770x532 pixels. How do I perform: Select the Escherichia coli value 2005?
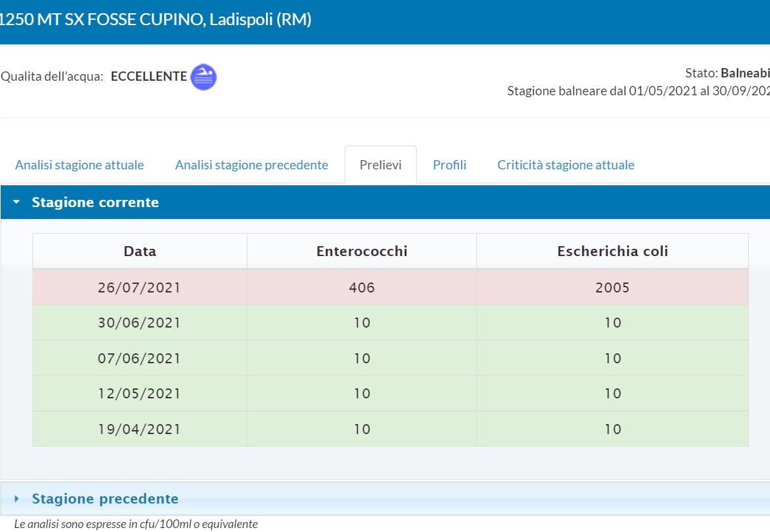coord(613,287)
